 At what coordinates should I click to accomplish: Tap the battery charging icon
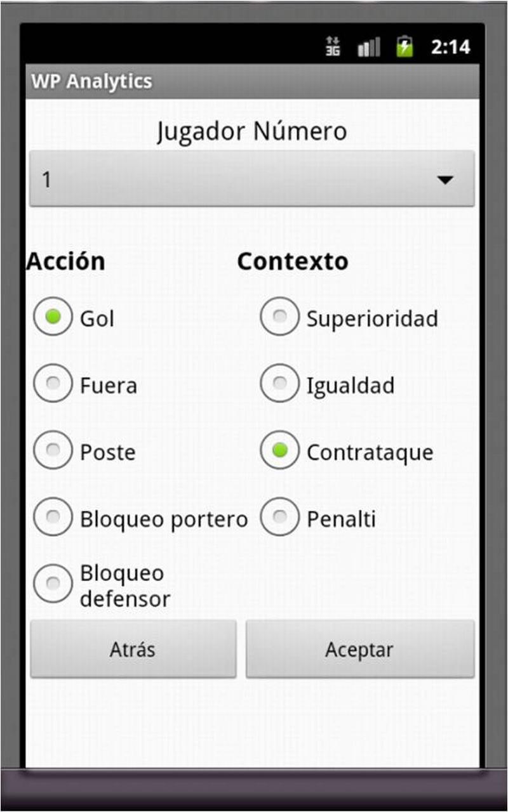(x=404, y=47)
